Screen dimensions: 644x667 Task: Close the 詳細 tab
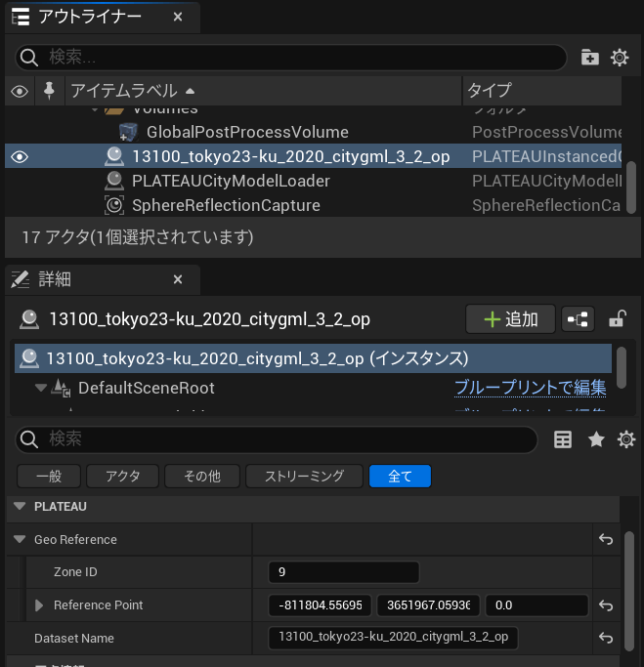(178, 279)
